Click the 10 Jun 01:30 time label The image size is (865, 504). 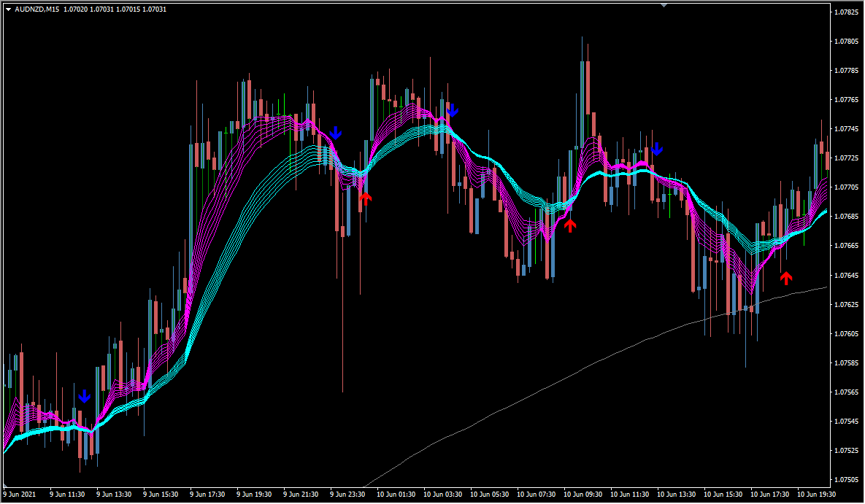[396, 495]
